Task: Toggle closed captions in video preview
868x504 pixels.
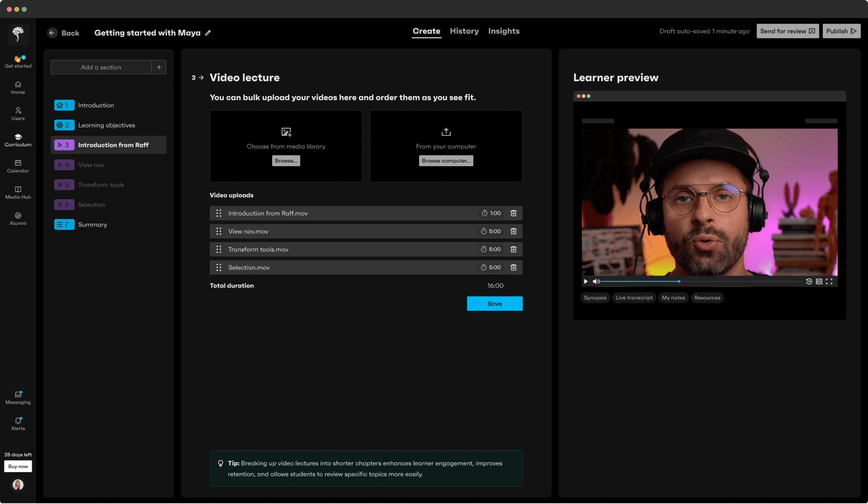Action: (819, 281)
